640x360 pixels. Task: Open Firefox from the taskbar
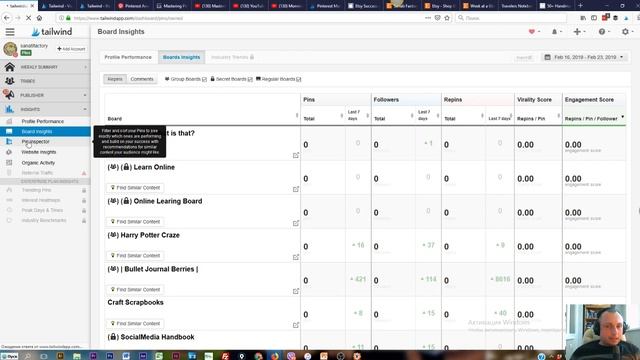[x=274, y=356]
